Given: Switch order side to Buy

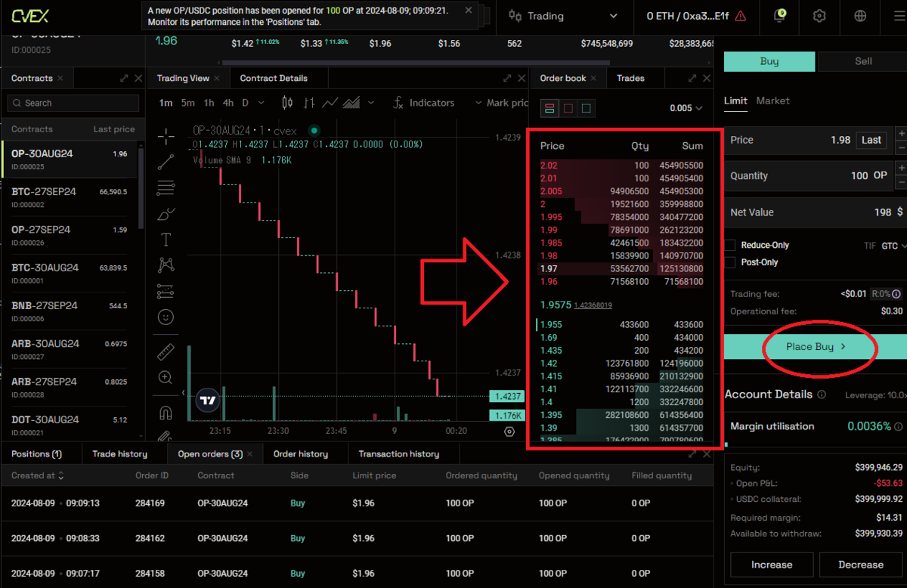Looking at the screenshot, I should pyautogui.click(x=769, y=61).
